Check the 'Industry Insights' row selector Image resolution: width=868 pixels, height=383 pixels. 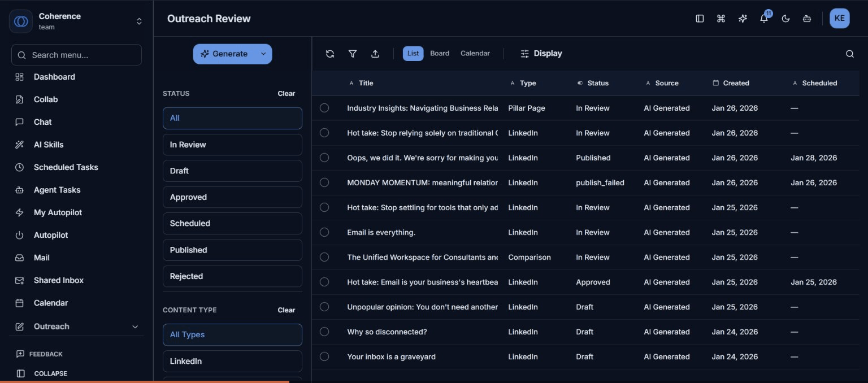[x=324, y=108]
